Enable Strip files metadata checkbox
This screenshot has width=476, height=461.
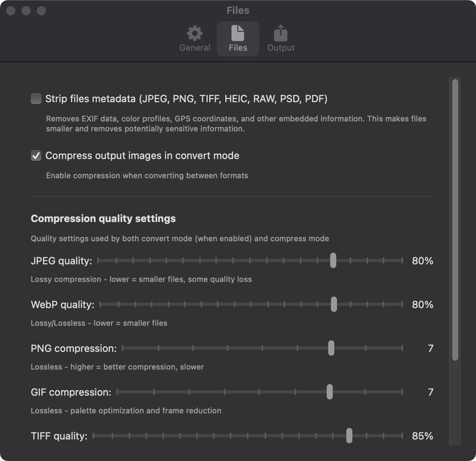[x=36, y=99]
